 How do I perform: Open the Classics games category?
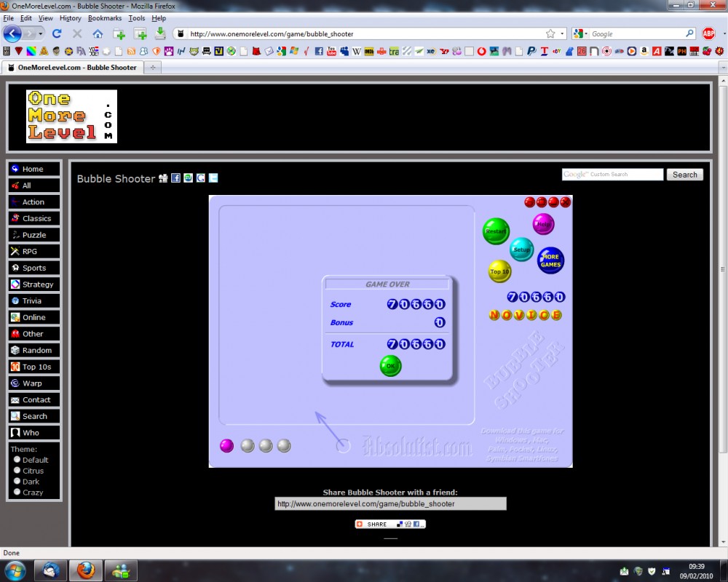pos(34,218)
